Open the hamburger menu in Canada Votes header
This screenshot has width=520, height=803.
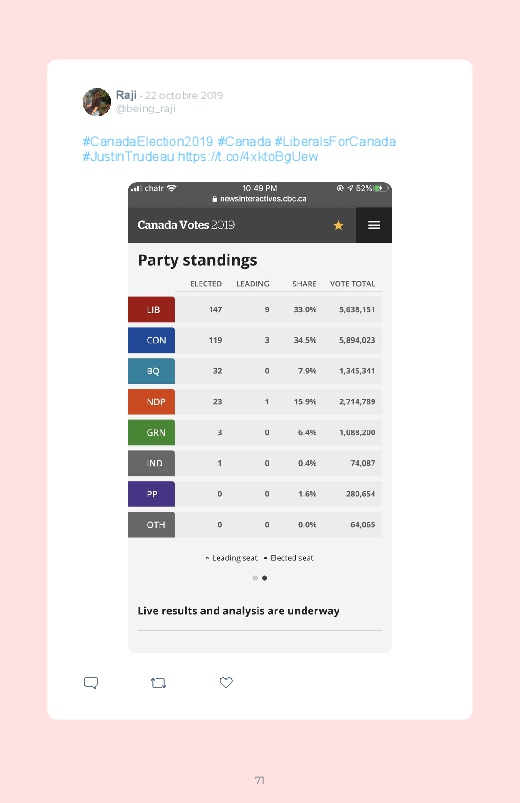coord(374,225)
